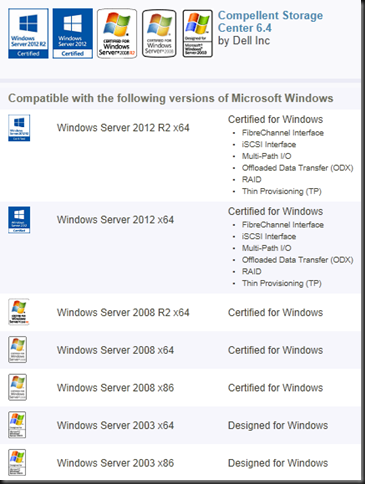
Task: Click 'RAID' under Server 2012 R2
Action: point(252,179)
